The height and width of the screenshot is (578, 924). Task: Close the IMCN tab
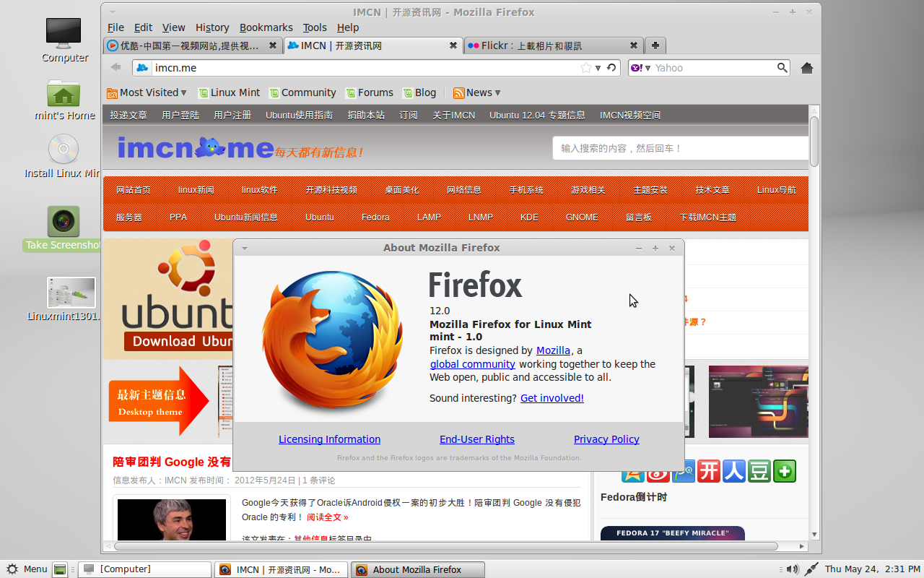click(453, 46)
